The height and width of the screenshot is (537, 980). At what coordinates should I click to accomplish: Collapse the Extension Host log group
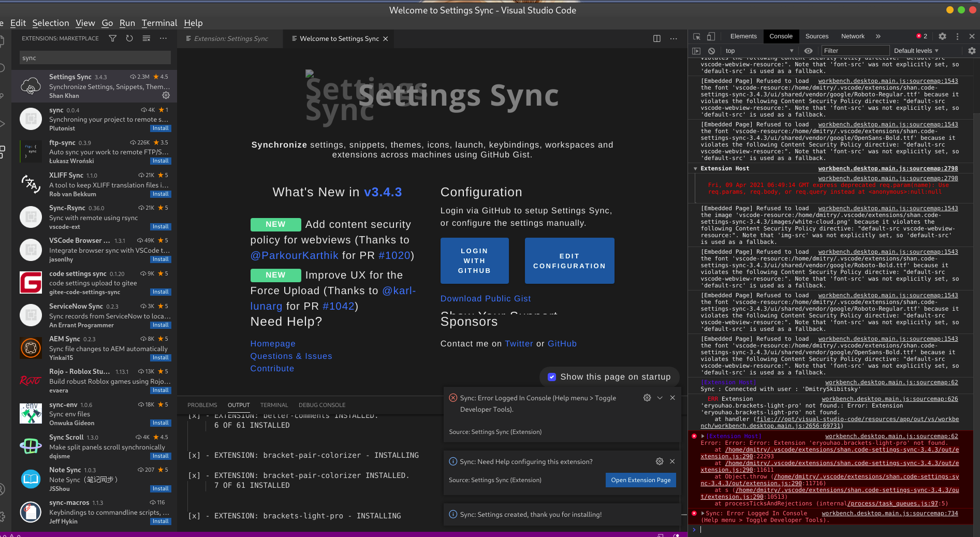tap(695, 169)
